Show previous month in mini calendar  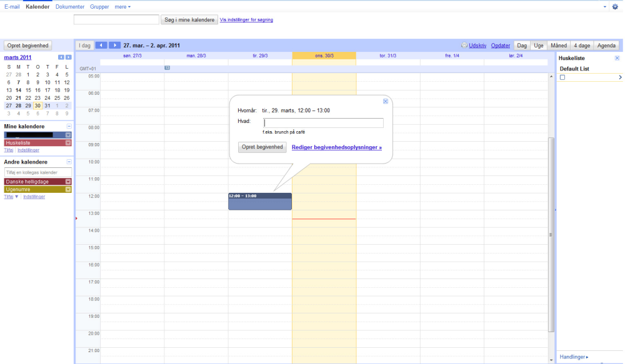(x=61, y=57)
